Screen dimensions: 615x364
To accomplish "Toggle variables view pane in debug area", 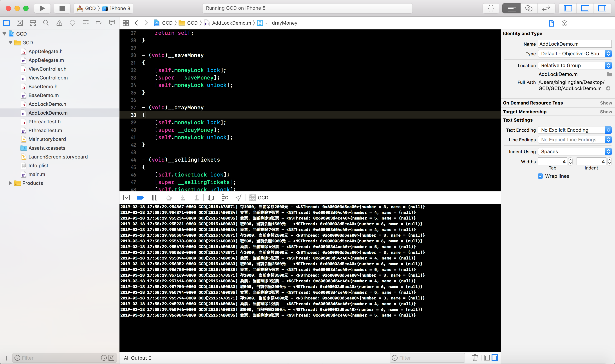I will (487, 358).
